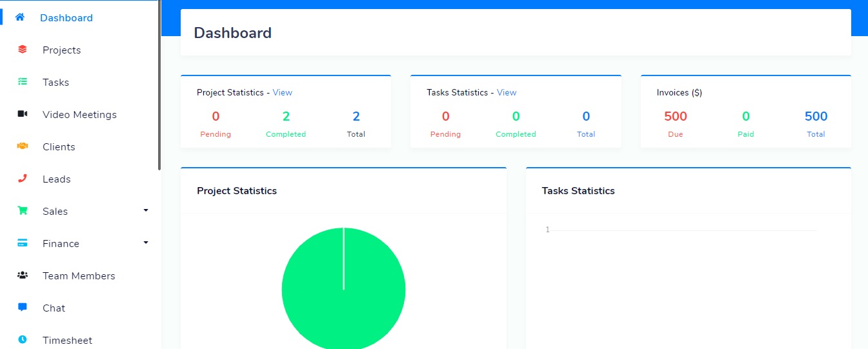
Task: Click the Finance credit card icon
Action: [x=23, y=243]
